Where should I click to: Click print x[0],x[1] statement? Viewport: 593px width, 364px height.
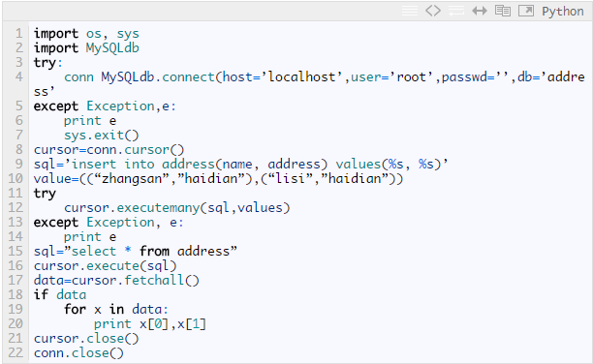click(150, 324)
